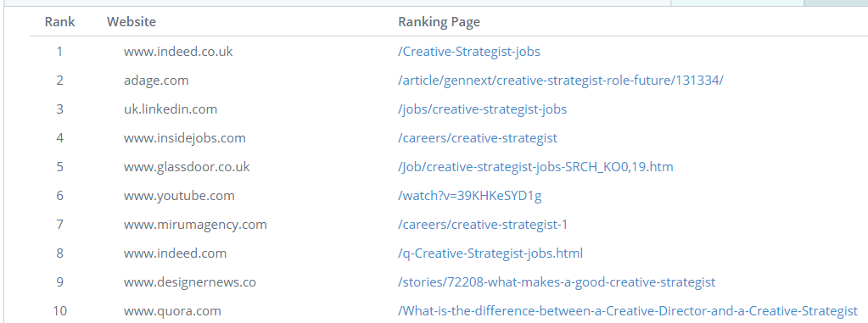This screenshot has height=323, width=868.
Task: Open the /careers/creative-strategist link for insidejobs
Action: pyautogui.click(x=478, y=138)
